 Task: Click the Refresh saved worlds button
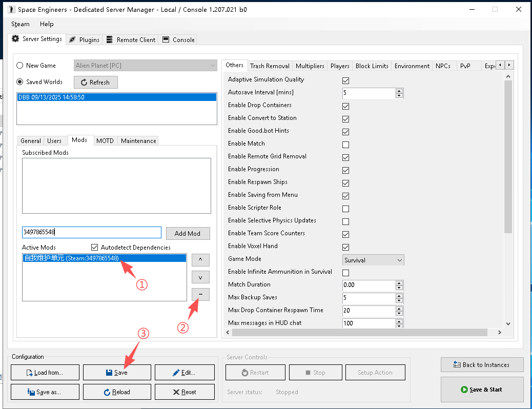(95, 82)
